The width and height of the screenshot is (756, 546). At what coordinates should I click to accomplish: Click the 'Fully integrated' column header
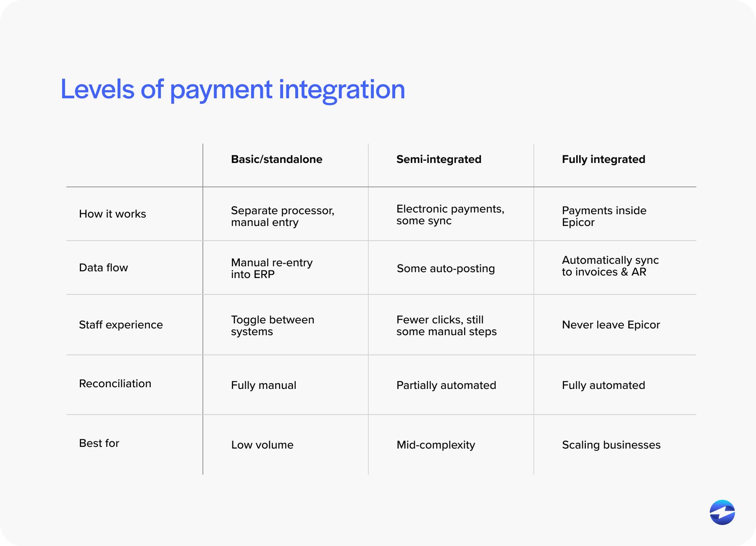pyautogui.click(x=604, y=160)
